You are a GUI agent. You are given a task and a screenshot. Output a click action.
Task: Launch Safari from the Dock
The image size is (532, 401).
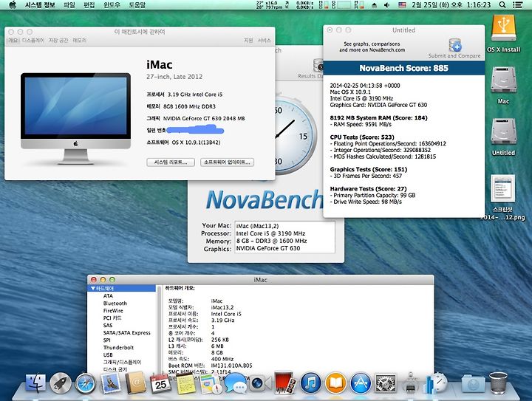[x=86, y=383]
